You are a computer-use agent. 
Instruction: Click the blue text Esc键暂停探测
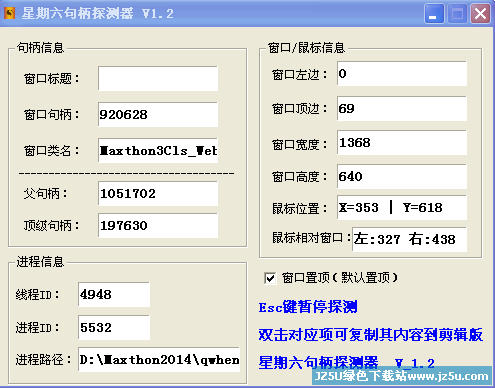tap(308, 307)
